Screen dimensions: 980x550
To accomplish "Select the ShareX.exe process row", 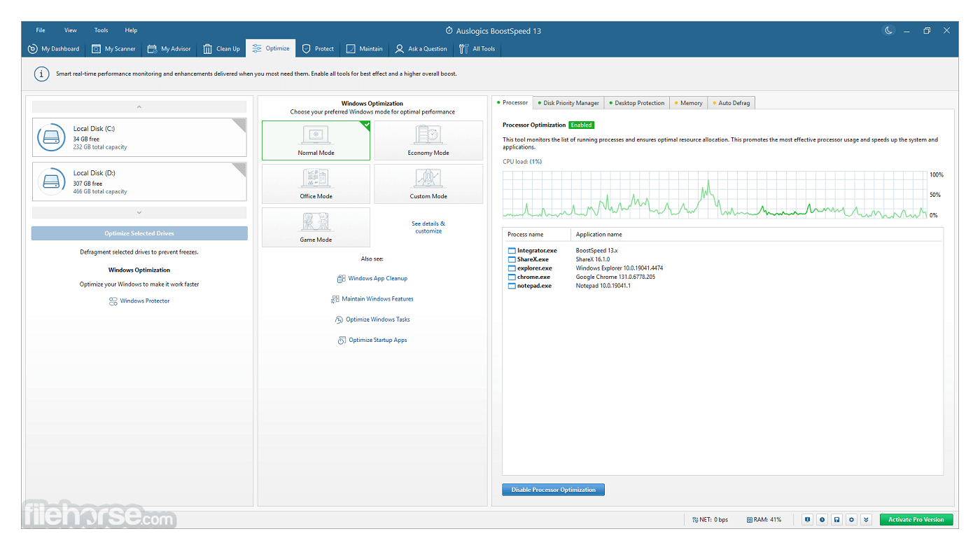I will click(722, 259).
